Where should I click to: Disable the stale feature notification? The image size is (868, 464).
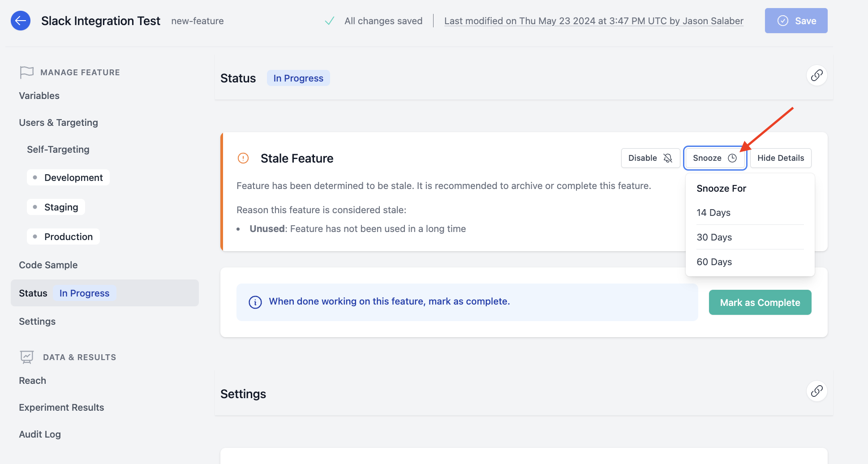click(650, 158)
